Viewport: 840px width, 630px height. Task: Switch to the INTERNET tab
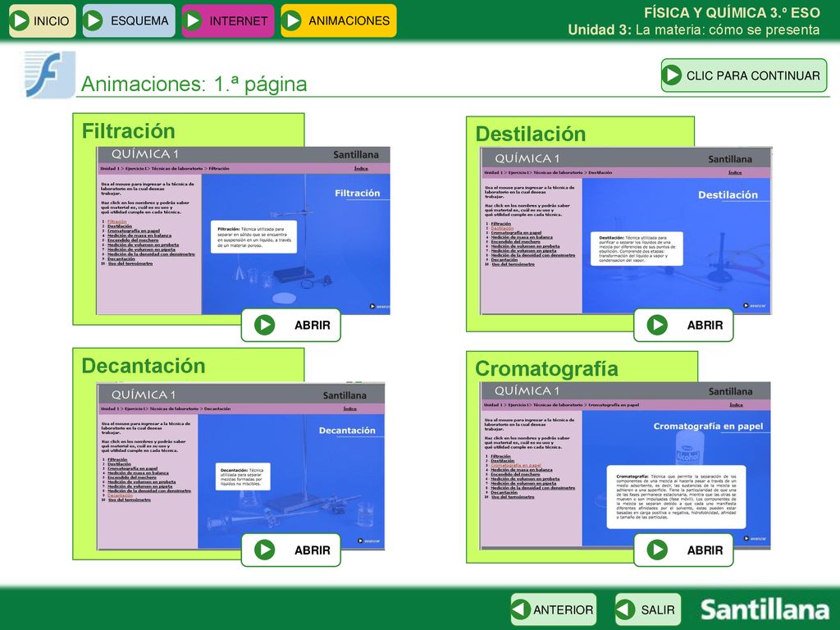pyautogui.click(x=228, y=21)
